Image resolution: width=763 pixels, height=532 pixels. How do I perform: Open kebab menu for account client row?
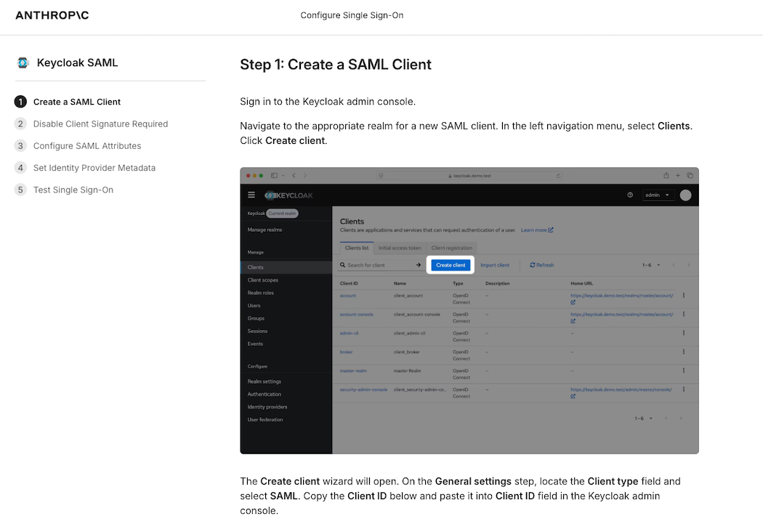pos(684,296)
